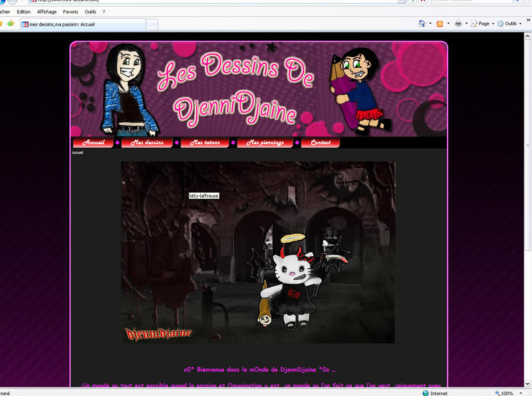Click the Internet zone globe in status bar
532x396 pixels.
coord(426,393)
